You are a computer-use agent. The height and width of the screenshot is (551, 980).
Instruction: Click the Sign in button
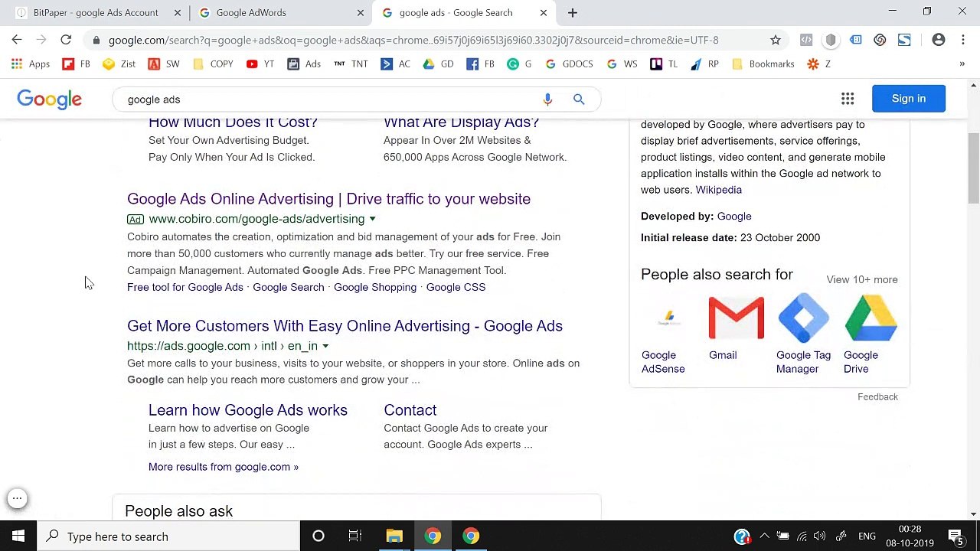909,99
